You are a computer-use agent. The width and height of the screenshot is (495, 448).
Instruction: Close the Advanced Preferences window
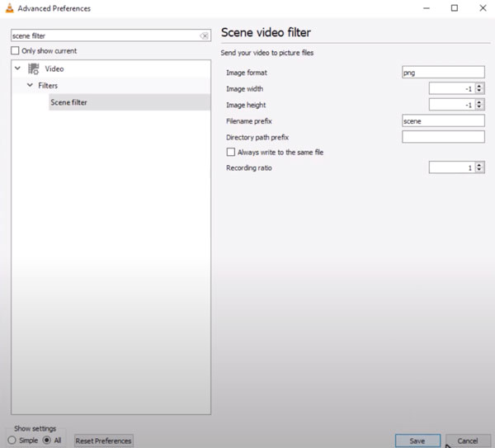[483, 8]
